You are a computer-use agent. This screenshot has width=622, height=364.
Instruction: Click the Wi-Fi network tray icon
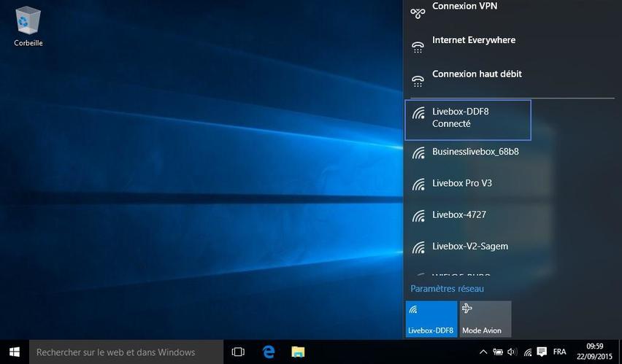(x=526, y=352)
